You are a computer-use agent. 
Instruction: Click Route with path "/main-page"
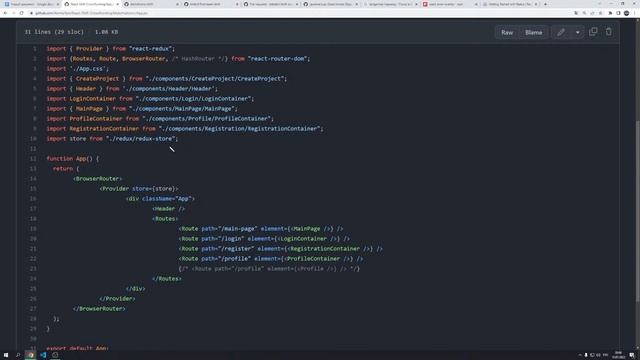pos(261,229)
